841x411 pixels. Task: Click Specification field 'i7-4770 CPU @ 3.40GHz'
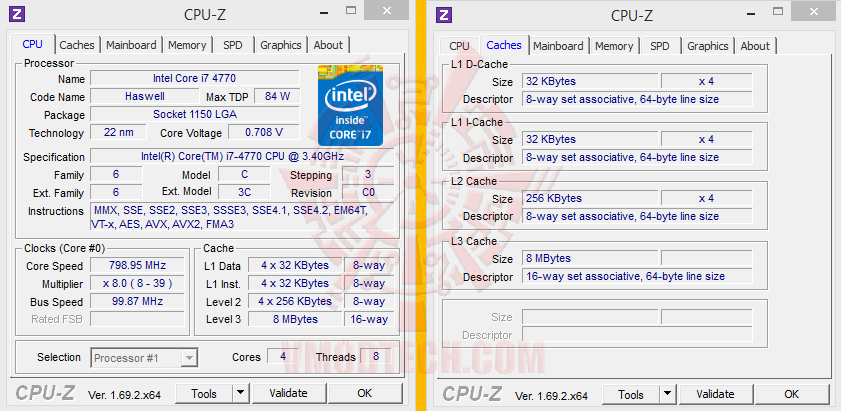pos(242,157)
